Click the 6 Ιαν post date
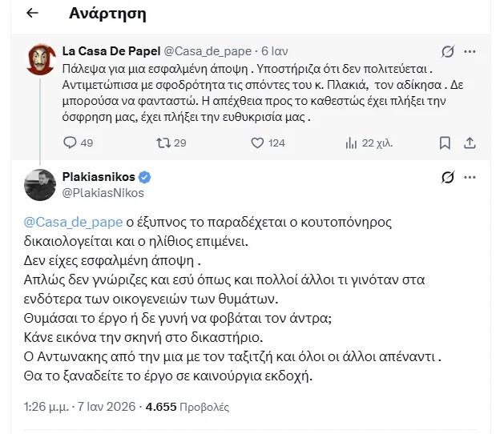Viewport: 504px width, 434px height. click(x=276, y=50)
